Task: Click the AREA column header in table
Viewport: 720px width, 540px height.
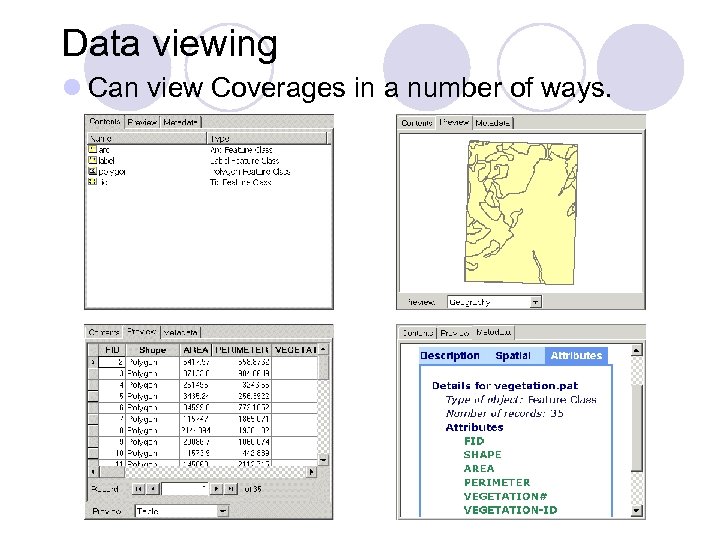Action: (196, 350)
